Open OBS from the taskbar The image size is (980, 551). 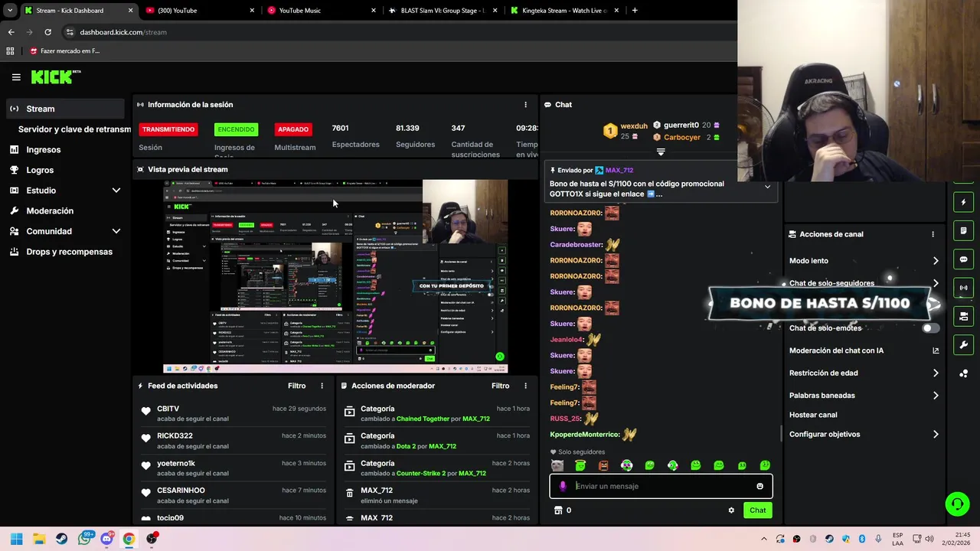(152, 539)
